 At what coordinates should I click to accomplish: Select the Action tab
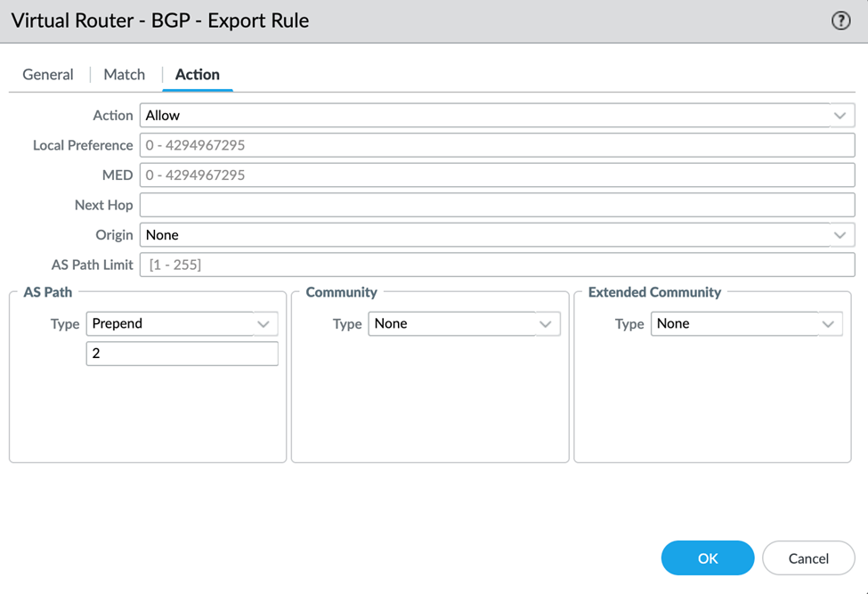pyautogui.click(x=197, y=74)
